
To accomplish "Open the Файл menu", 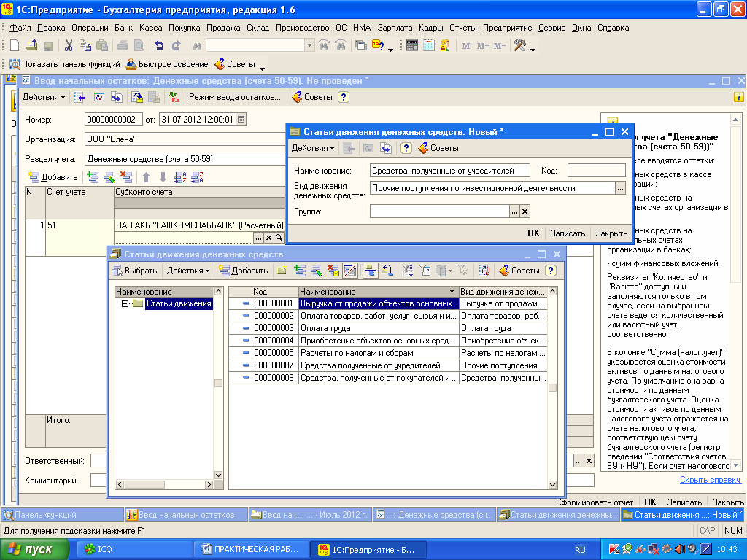I will (x=20, y=28).
